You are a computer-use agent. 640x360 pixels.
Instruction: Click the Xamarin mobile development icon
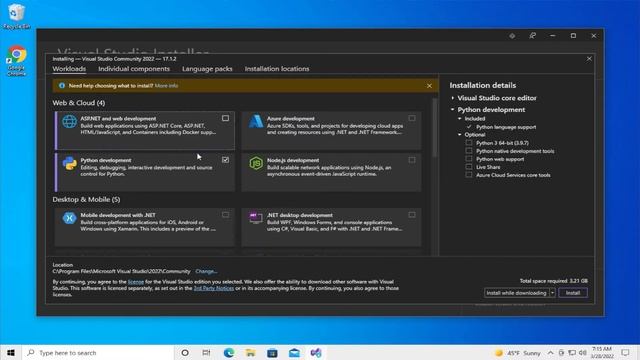[x=69, y=218]
